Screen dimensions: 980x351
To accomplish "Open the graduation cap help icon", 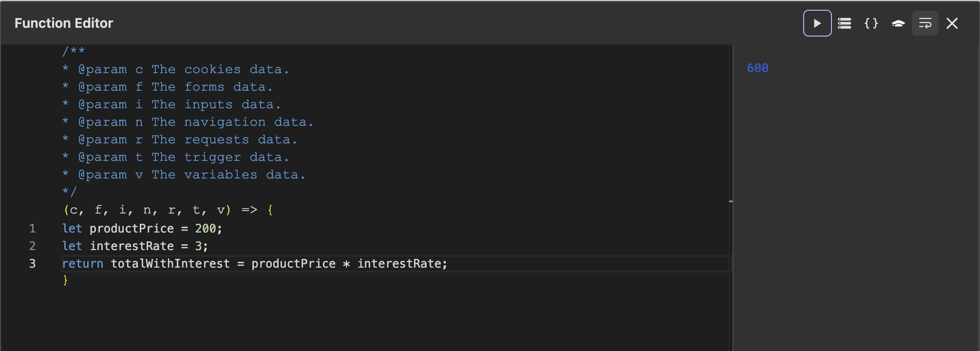I will tap(898, 23).
